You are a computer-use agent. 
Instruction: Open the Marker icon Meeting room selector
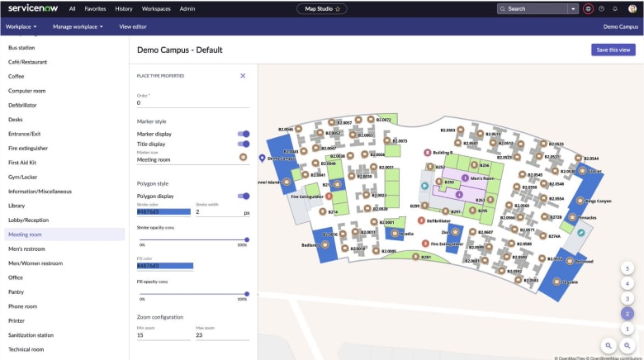tap(193, 159)
